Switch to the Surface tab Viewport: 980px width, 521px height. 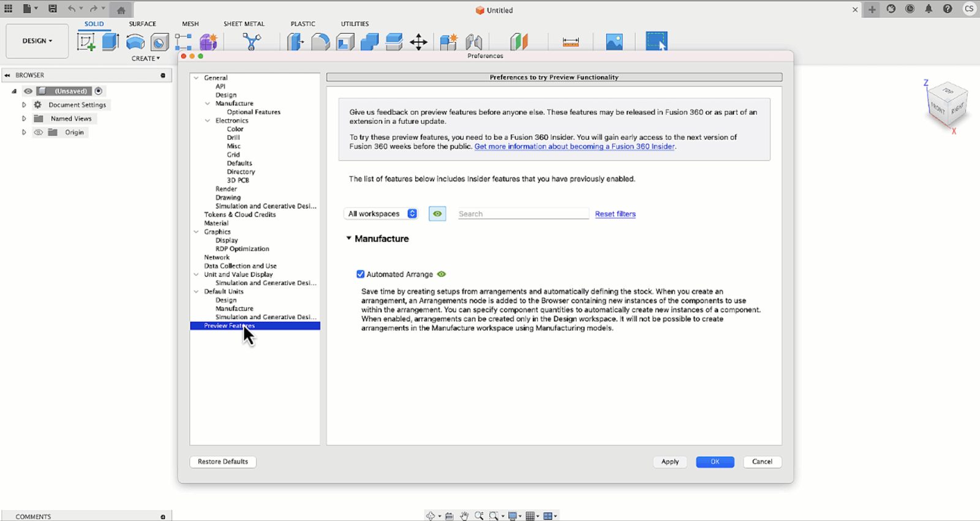coord(142,24)
